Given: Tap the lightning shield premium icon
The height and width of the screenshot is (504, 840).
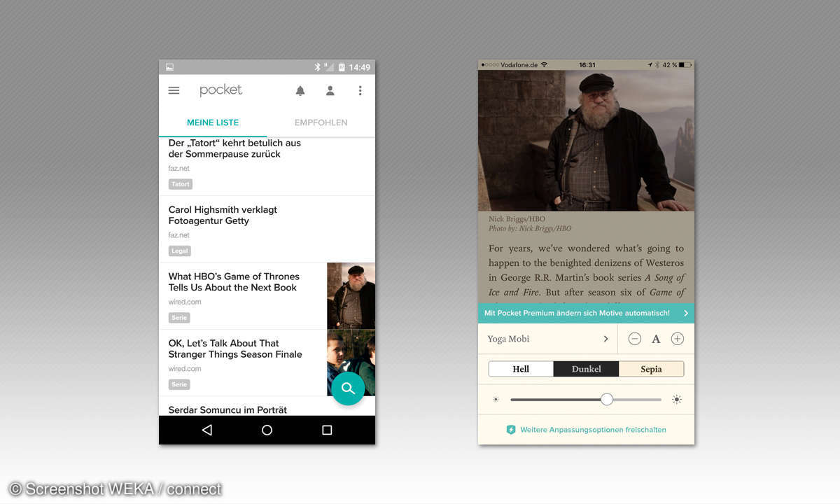Looking at the screenshot, I should click(x=511, y=430).
